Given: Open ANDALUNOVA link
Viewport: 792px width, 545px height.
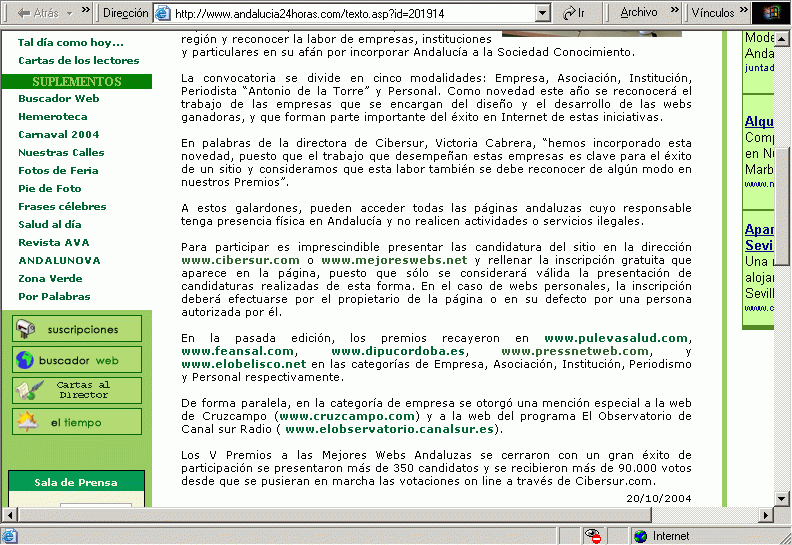Looking at the screenshot, I should 59,261.
